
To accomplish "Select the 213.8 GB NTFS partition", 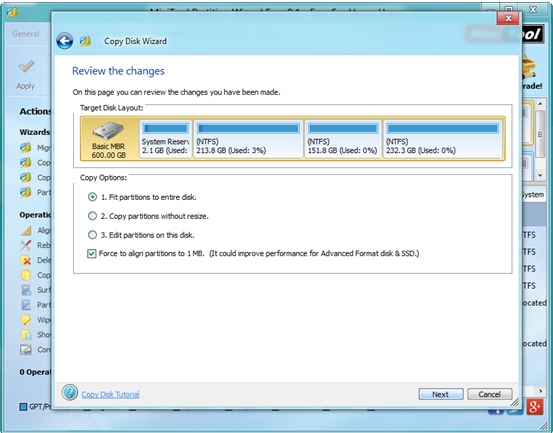I will [248, 138].
